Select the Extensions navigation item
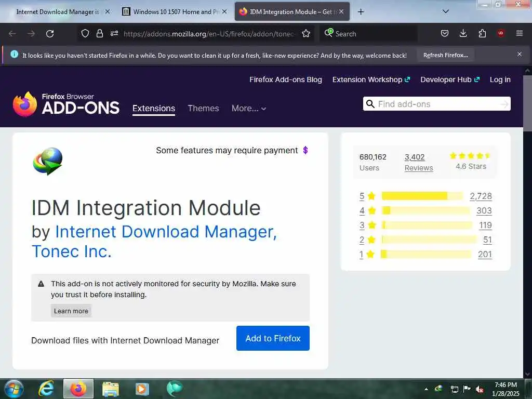The width and height of the screenshot is (532, 399). (x=154, y=108)
